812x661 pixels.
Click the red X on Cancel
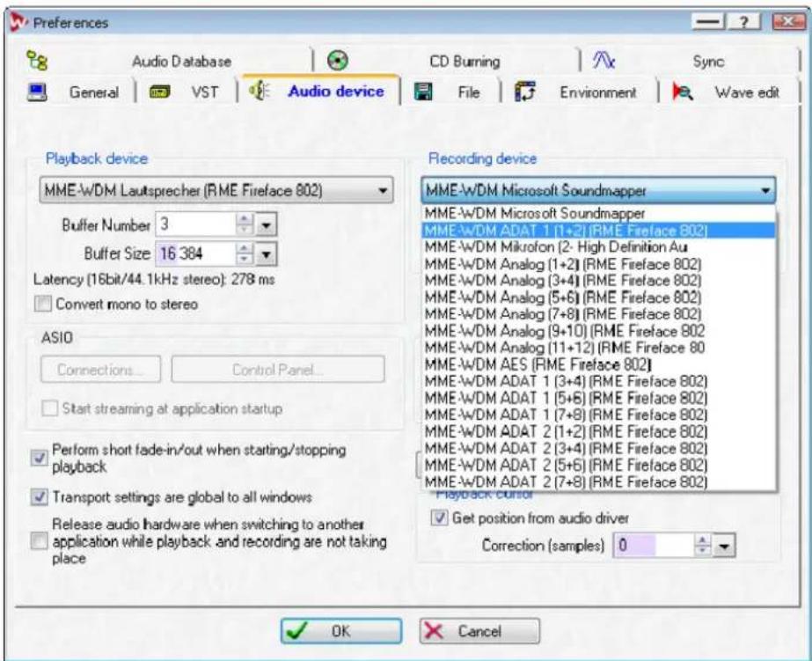pos(434,631)
